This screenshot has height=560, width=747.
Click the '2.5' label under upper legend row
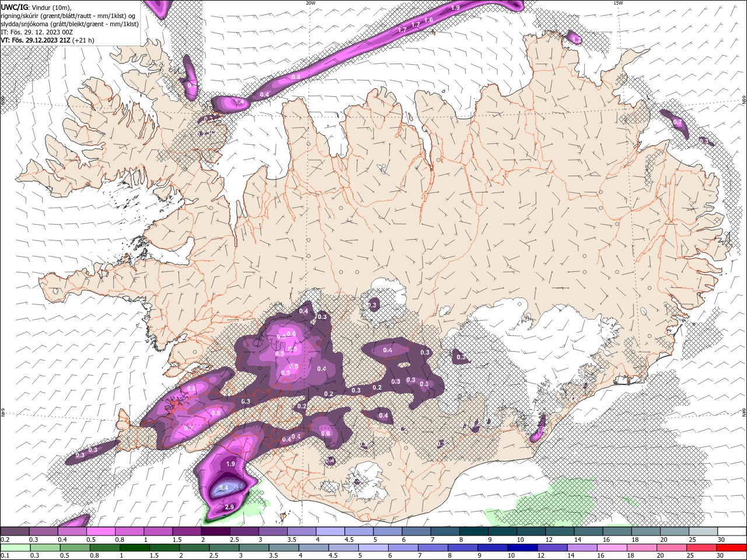(x=235, y=540)
